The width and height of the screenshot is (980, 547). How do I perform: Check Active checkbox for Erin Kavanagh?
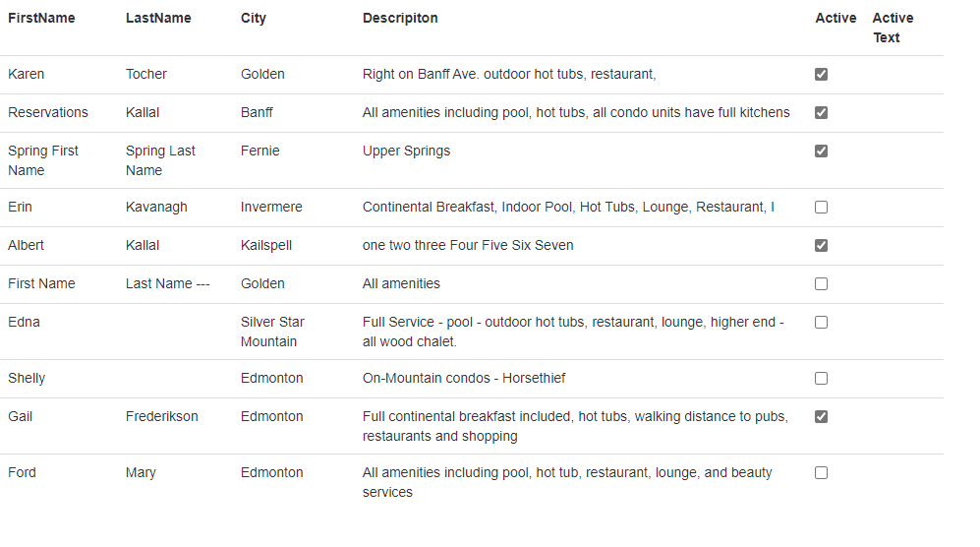pyautogui.click(x=821, y=208)
